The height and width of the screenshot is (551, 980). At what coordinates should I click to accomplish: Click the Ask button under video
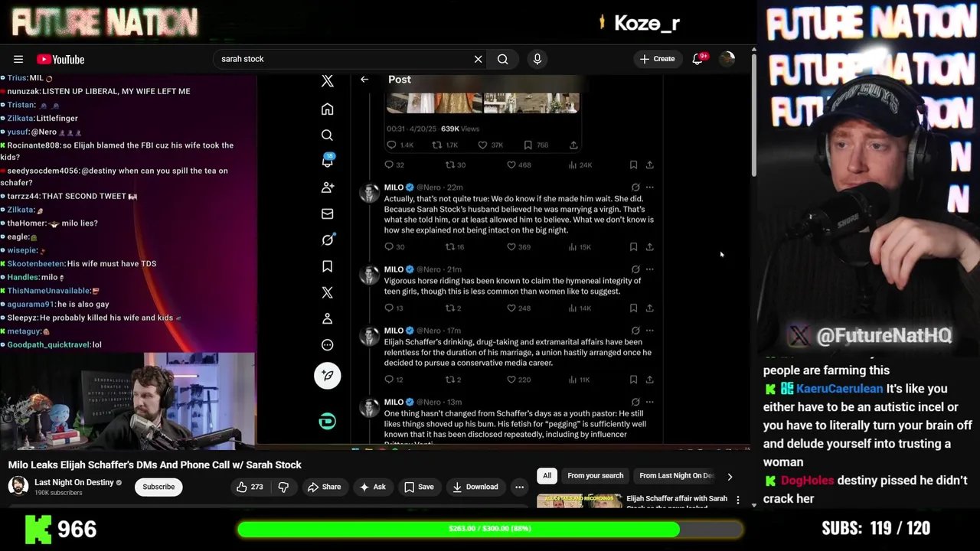(372, 487)
